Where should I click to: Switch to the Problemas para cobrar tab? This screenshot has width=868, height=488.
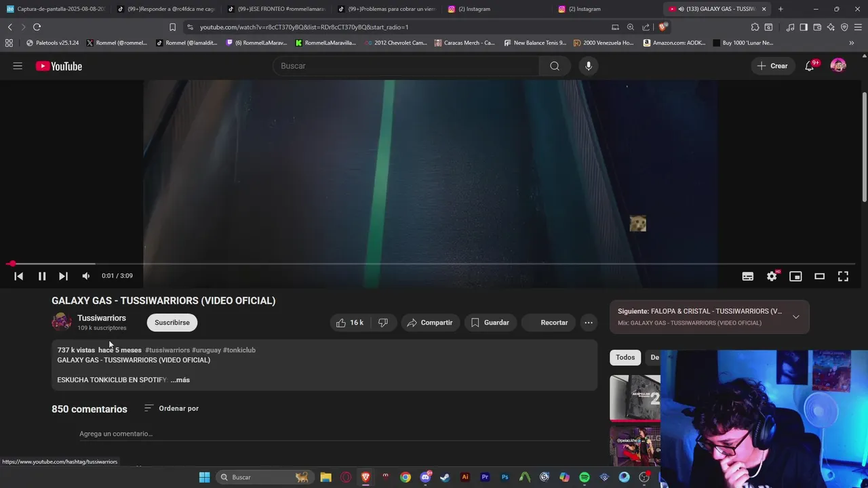click(x=387, y=9)
